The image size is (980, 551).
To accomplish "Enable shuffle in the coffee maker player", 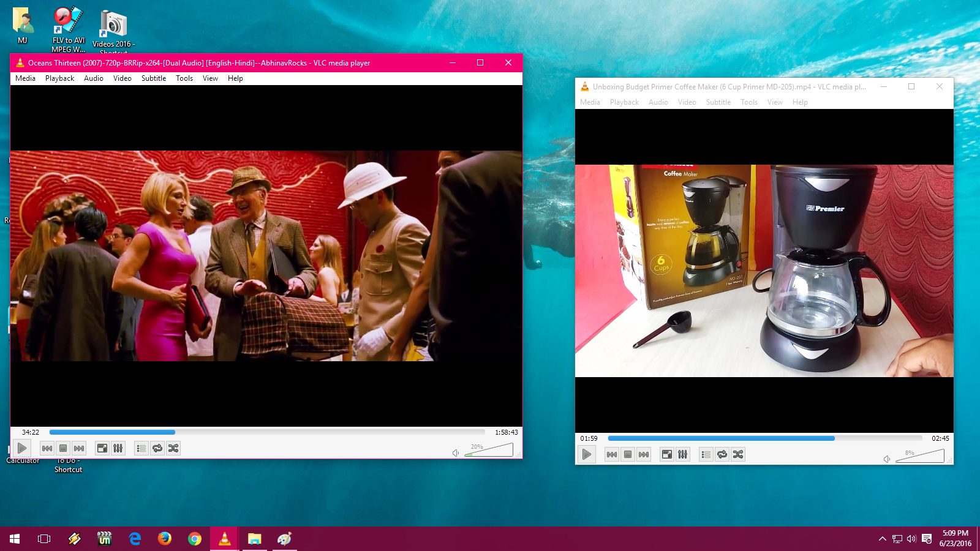I will (x=739, y=454).
